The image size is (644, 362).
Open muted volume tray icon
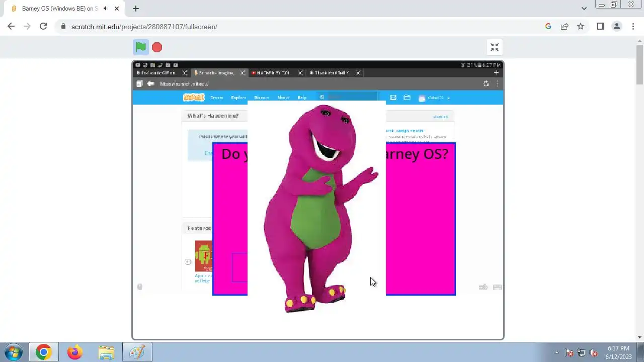click(593, 352)
